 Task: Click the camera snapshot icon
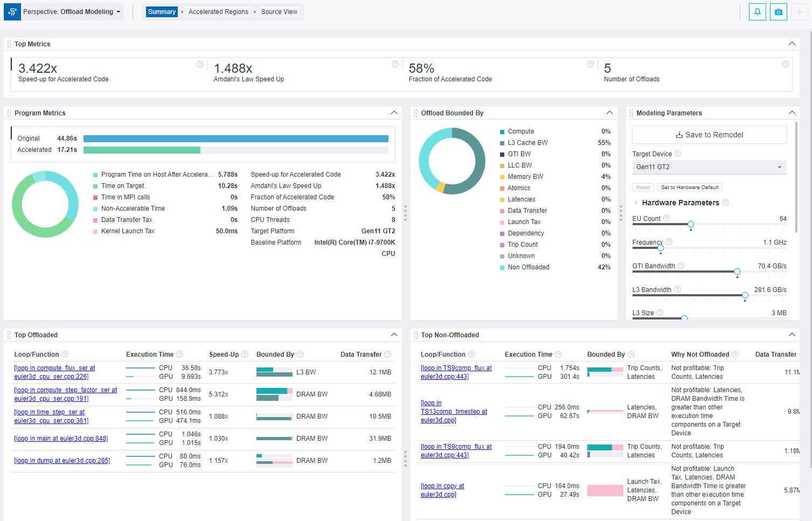coord(778,12)
